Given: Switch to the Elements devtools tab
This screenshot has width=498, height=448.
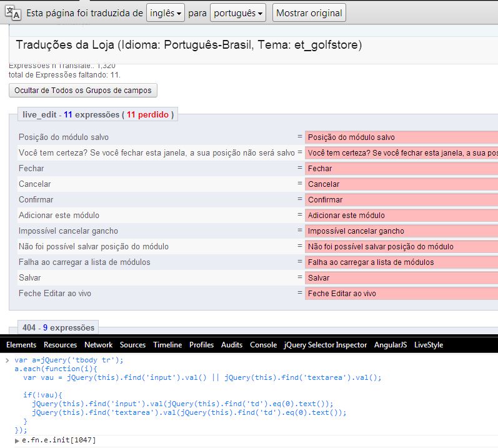Looking at the screenshot, I should pos(21,345).
